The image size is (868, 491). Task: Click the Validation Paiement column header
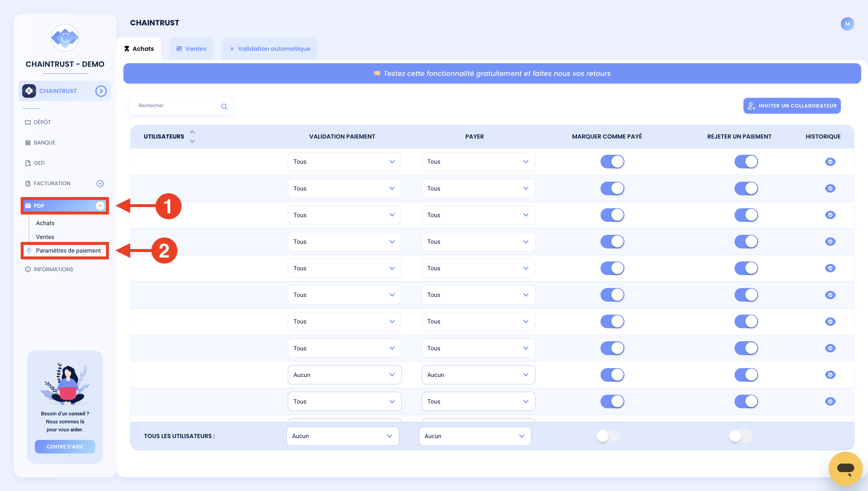tap(342, 136)
